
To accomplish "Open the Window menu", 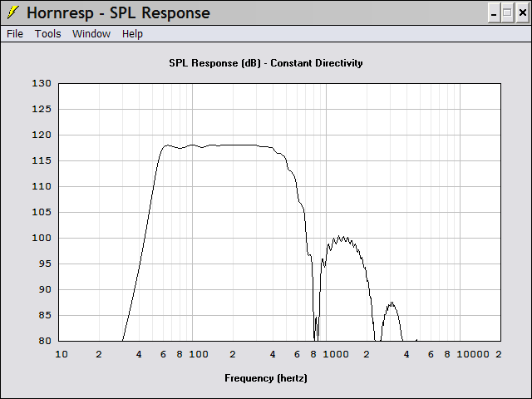I will click(91, 33).
